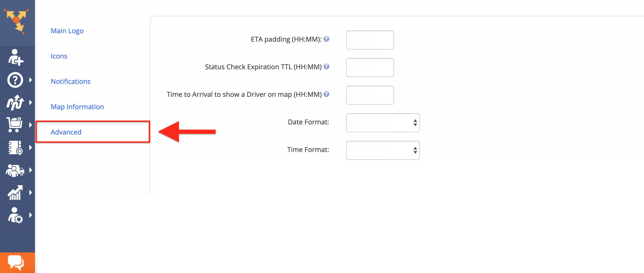Go to Map Information link
Image resolution: width=644 pixels, height=273 pixels.
(77, 107)
